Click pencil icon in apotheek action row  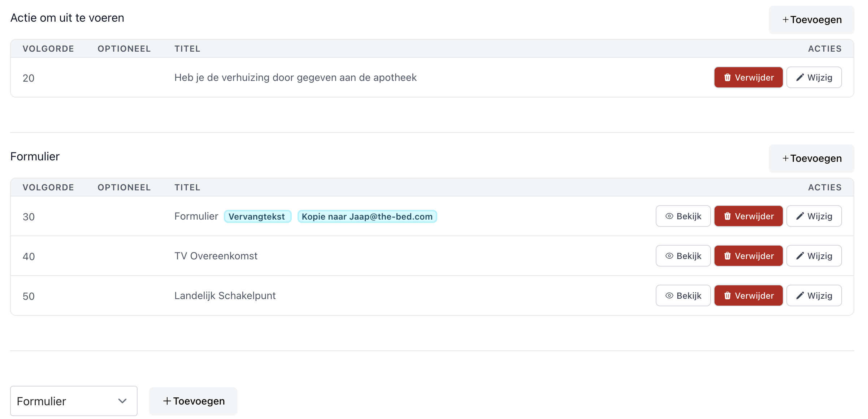[x=800, y=78]
